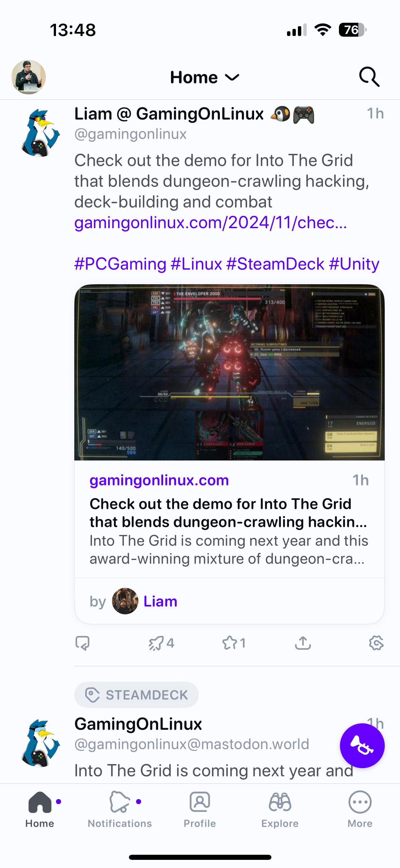The image size is (400, 868).
Task: Boost the post with the rocket icon
Action: click(161, 643)
